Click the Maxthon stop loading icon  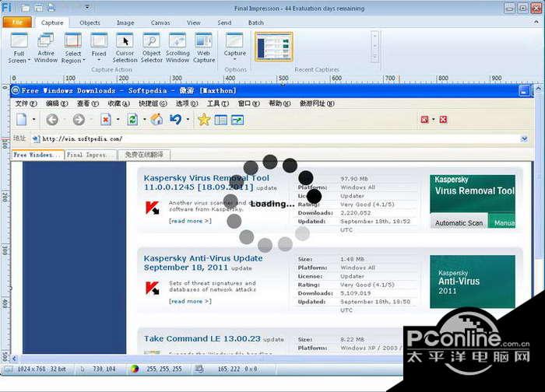pos(106,120)
